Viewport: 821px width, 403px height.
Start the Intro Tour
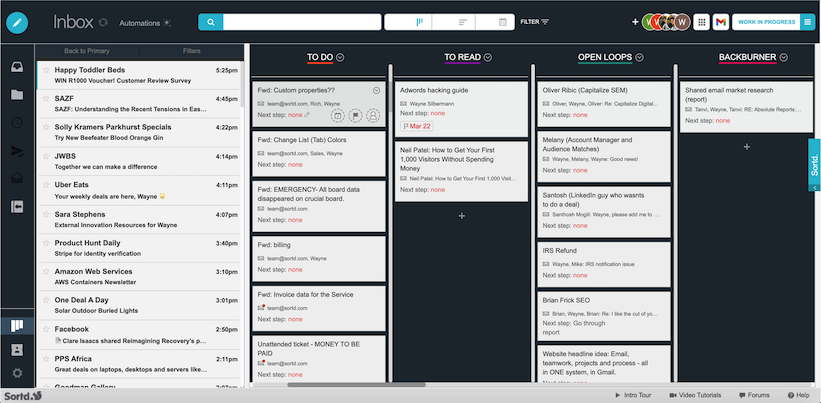pos(633,395)
